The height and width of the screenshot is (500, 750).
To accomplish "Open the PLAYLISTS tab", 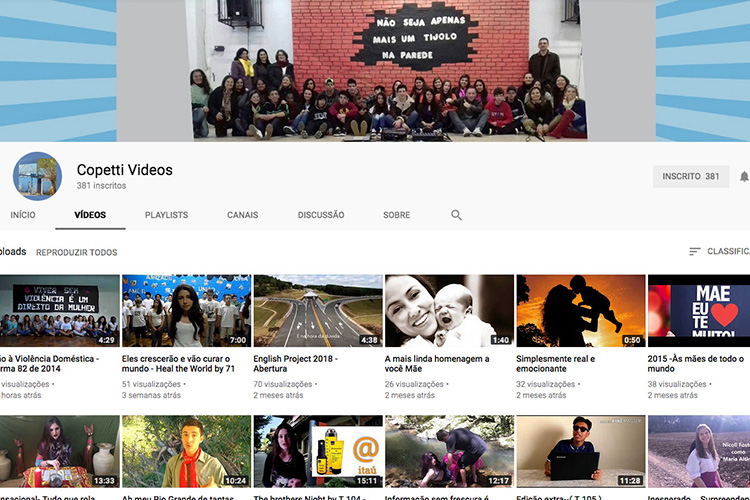I will [x=166, y=215].
